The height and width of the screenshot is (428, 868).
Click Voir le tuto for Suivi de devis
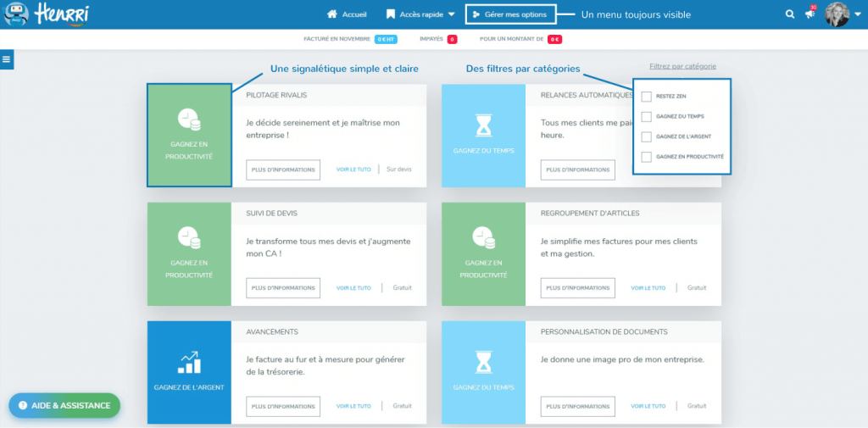353,288
